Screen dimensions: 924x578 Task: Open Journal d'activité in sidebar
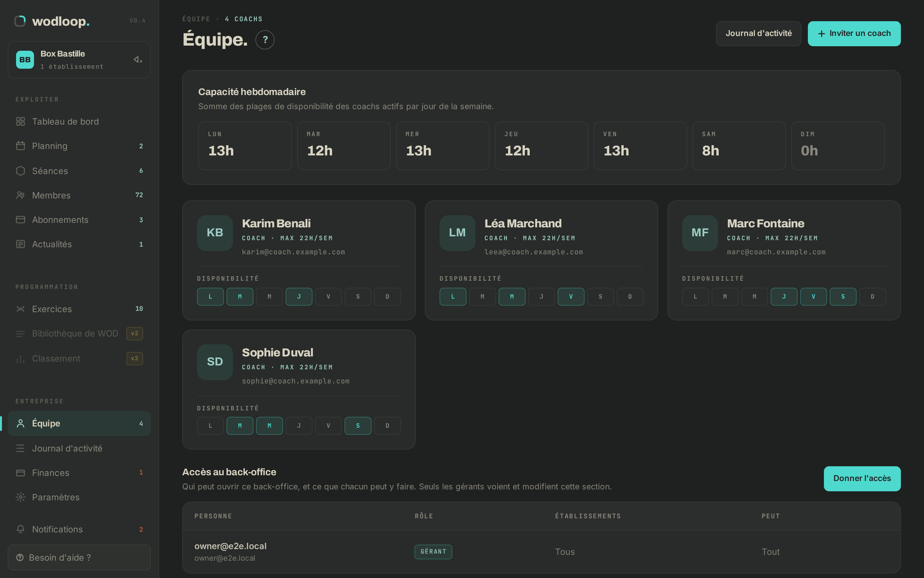point(79,448)
